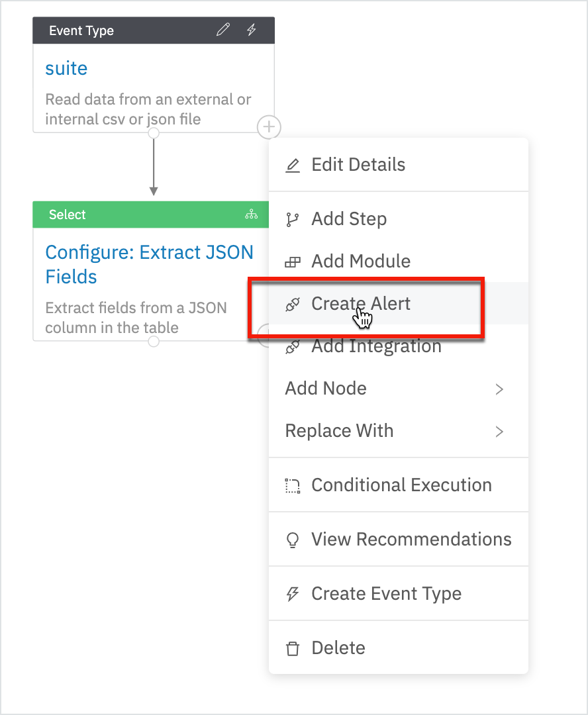Click the pencil icon on the Event Type header
Image resolution: width=588 pixels, height=715 pixels.
click(x=222, y=29)
